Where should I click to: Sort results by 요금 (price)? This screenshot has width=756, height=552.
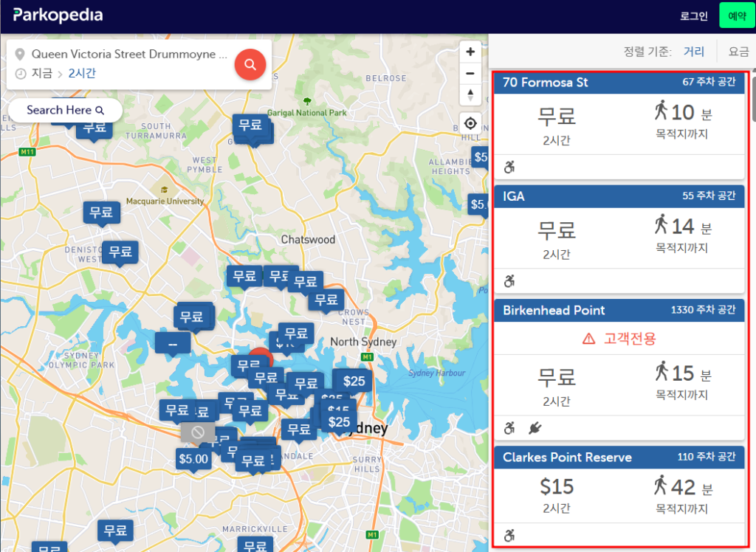(738, 51)
